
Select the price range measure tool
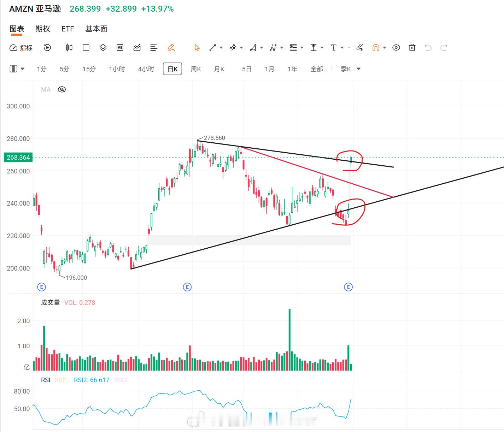coord(313,48)
